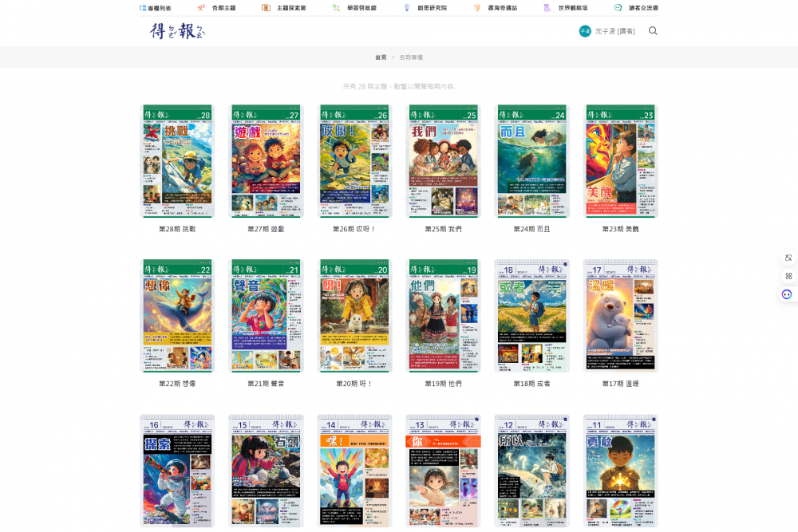Click the search magnifier icon
The width and height of the screenshot is (798, 532).
click(653, 31)
